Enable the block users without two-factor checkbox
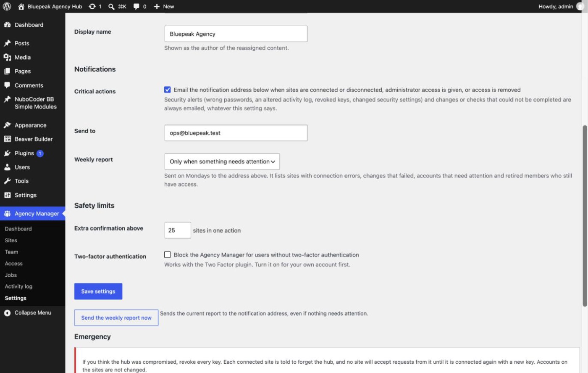 [167, 254]
